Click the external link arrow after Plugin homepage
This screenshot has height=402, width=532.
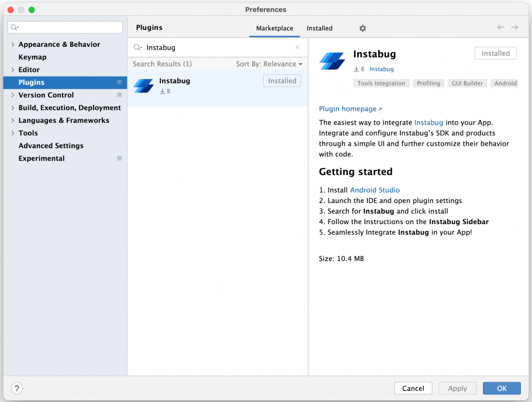click(380, 109)
